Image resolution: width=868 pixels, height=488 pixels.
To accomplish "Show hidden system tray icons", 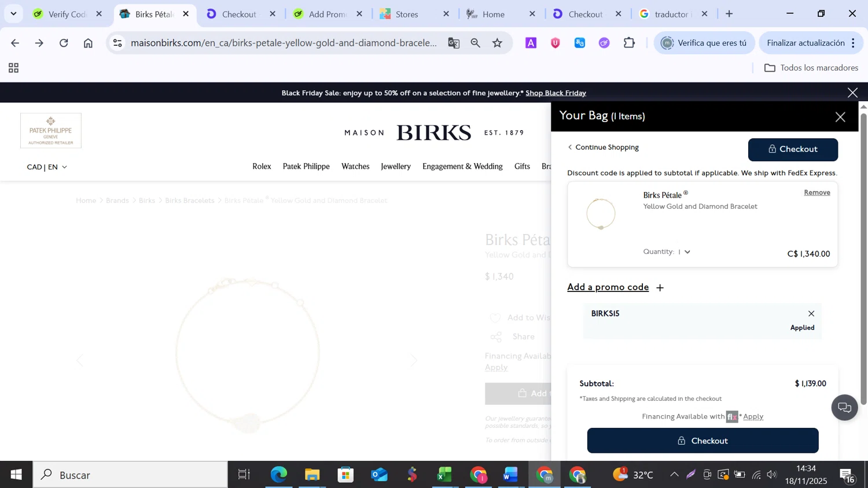I will pyautogui.click(x=674, y=475).
